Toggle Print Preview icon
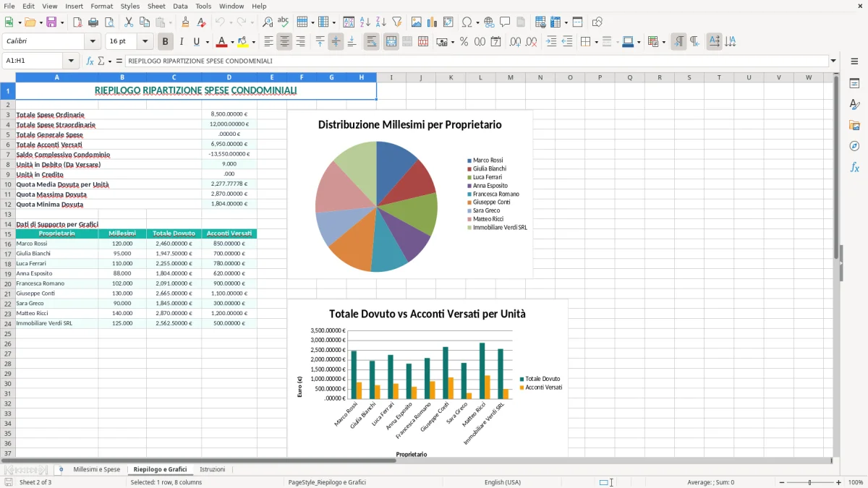 click(108, 22)
